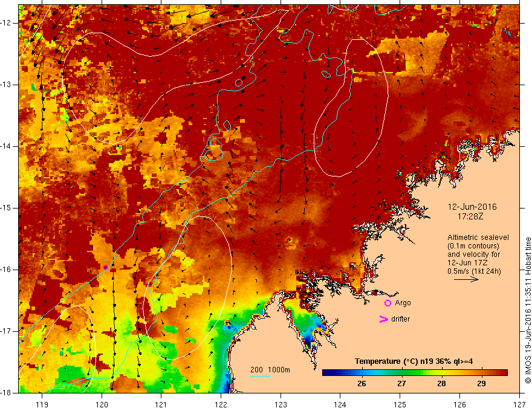Click the -14 latitude axis label
Viewport: 532px width, 411px height.
click(6, 146)
